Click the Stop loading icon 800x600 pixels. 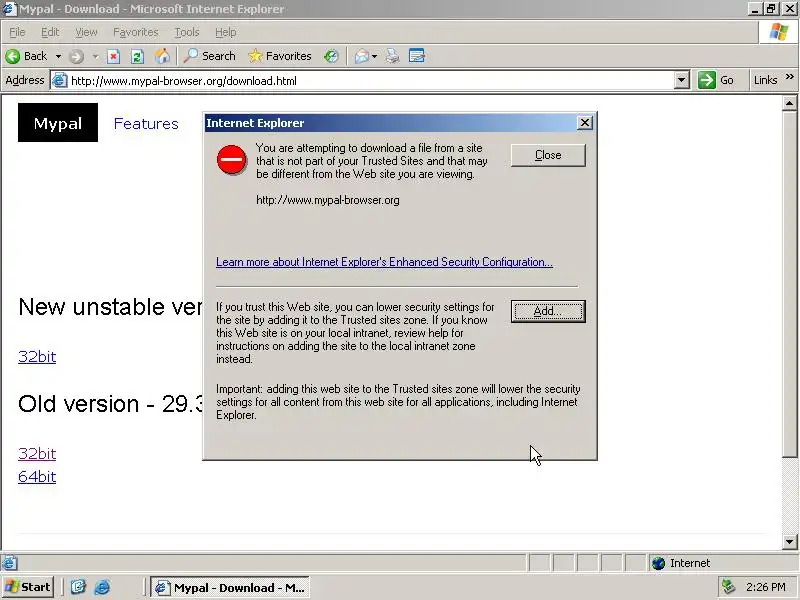tap(113, 56)
